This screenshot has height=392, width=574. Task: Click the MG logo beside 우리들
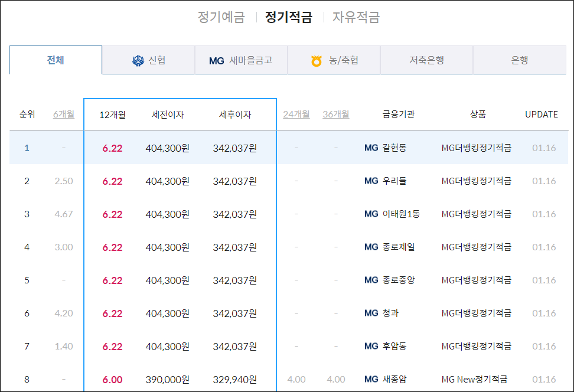pyautogui.click(x=371, y=181)
